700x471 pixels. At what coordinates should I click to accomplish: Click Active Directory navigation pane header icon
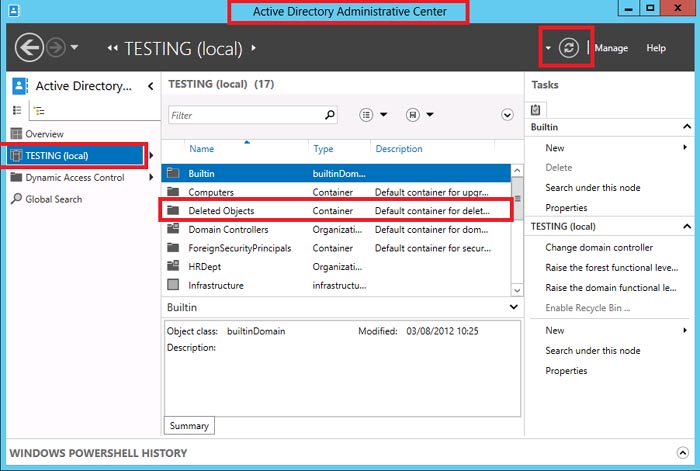tap(20, 86)
